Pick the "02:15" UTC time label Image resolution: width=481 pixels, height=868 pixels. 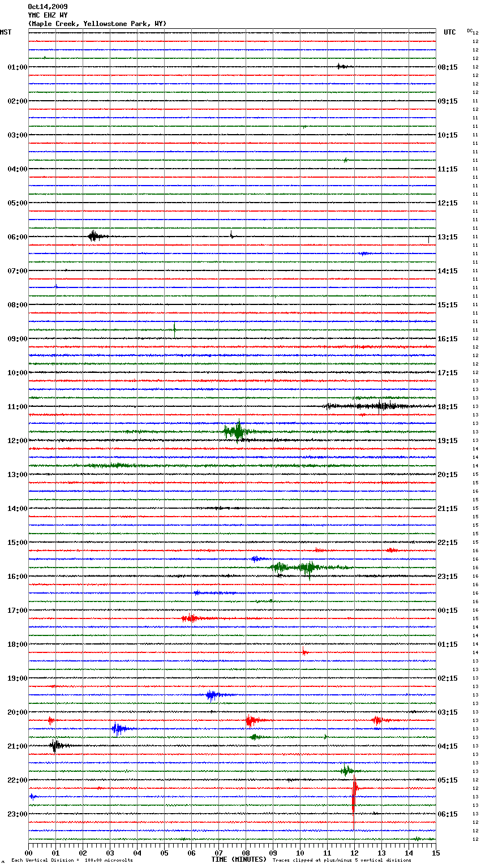(x=448, y=678)
